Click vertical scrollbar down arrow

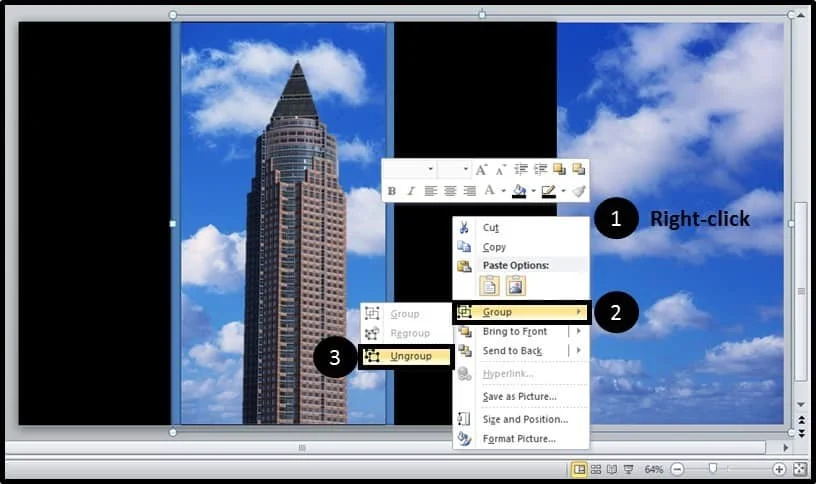pyautogui.click(x=801, y=404)
